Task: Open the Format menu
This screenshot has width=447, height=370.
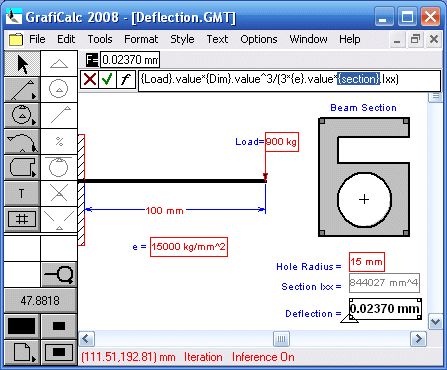Action: point(141,39)
